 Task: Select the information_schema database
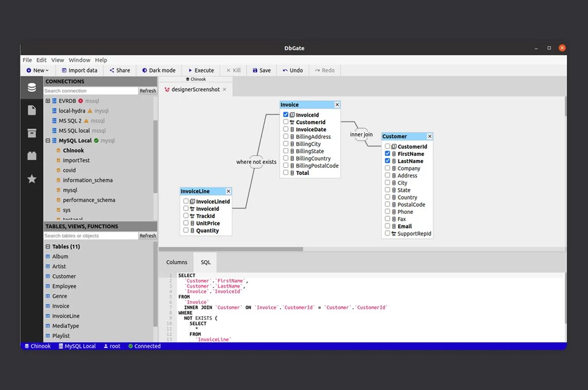[x=87, y=180]
